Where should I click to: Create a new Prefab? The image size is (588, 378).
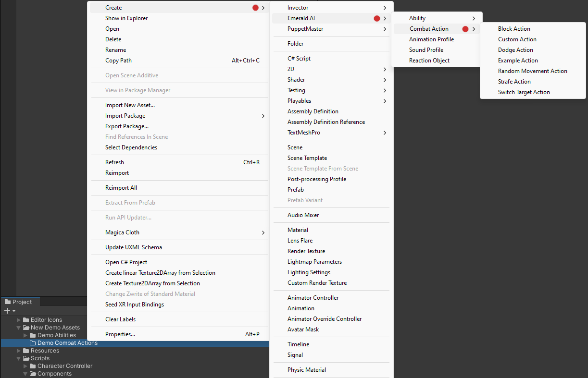(332, 190)
